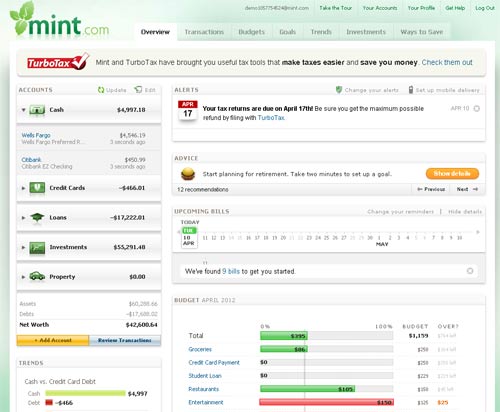Viewport: 500px width, 412px height.
Task: Click the Net Worth amount $42,600.64
Action: [x=141, y=325]
